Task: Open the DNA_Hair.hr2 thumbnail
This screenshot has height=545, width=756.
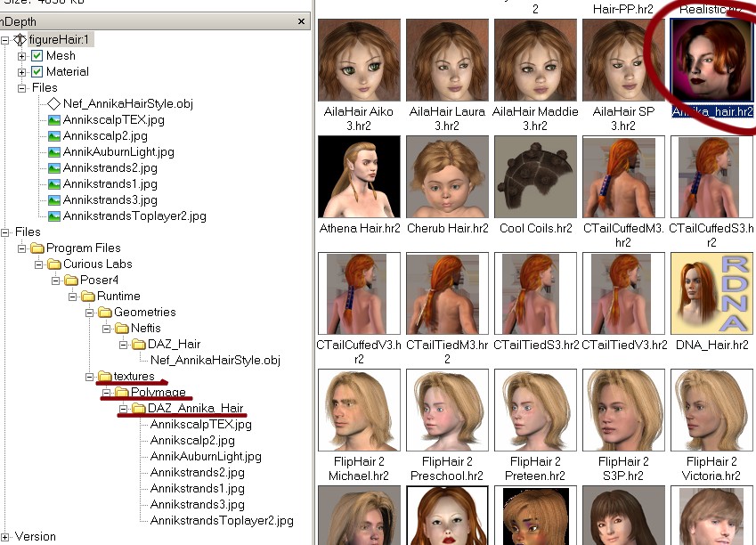Action: [711, 294]
